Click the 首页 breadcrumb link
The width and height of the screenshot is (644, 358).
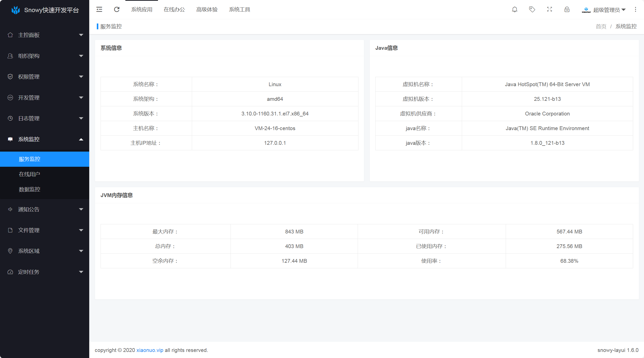[x=601, y=27]
